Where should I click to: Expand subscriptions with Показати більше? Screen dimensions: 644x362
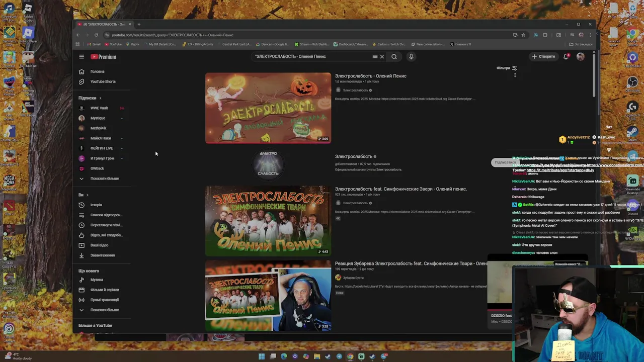click(x=104, y=178)
